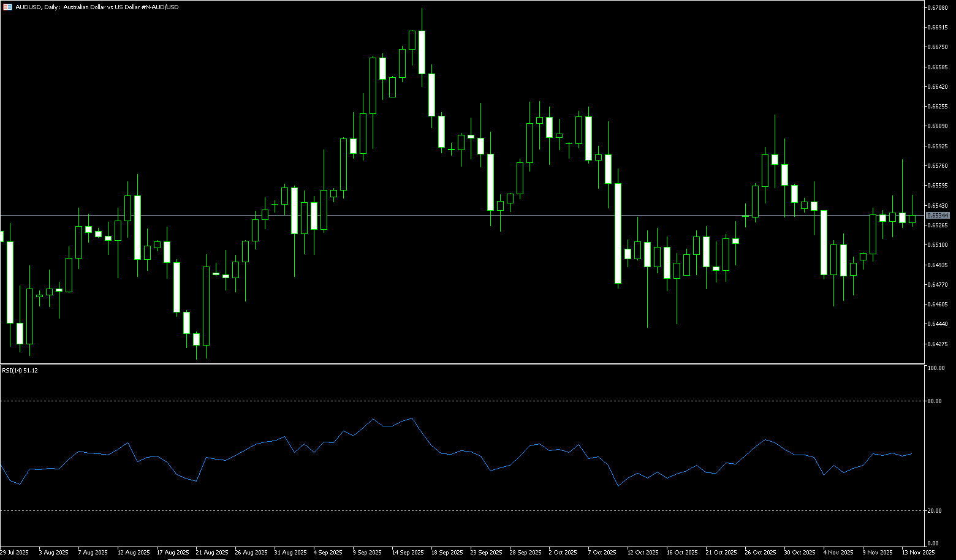Click the RSI 80.00 level label
Image resolution: width=956 pixels, height=560 pixels.
(935, 401)
